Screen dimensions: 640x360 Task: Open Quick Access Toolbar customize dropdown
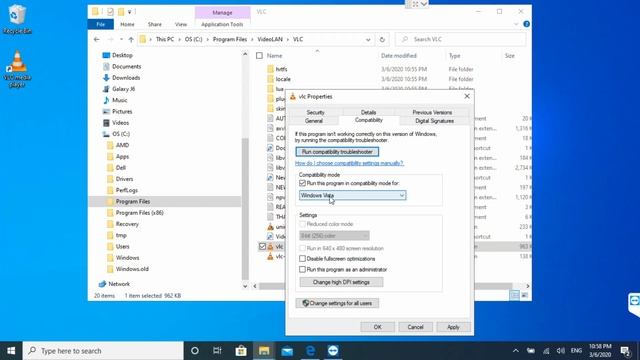(x=129, y=12)
